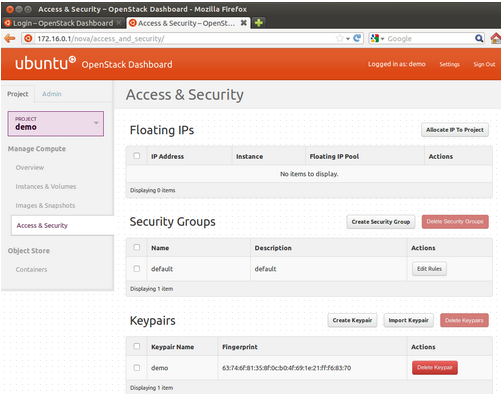This screenshot has height=394, width=501.
Task: Tick the default security group checkbox
Action: (x=137, y=269)
